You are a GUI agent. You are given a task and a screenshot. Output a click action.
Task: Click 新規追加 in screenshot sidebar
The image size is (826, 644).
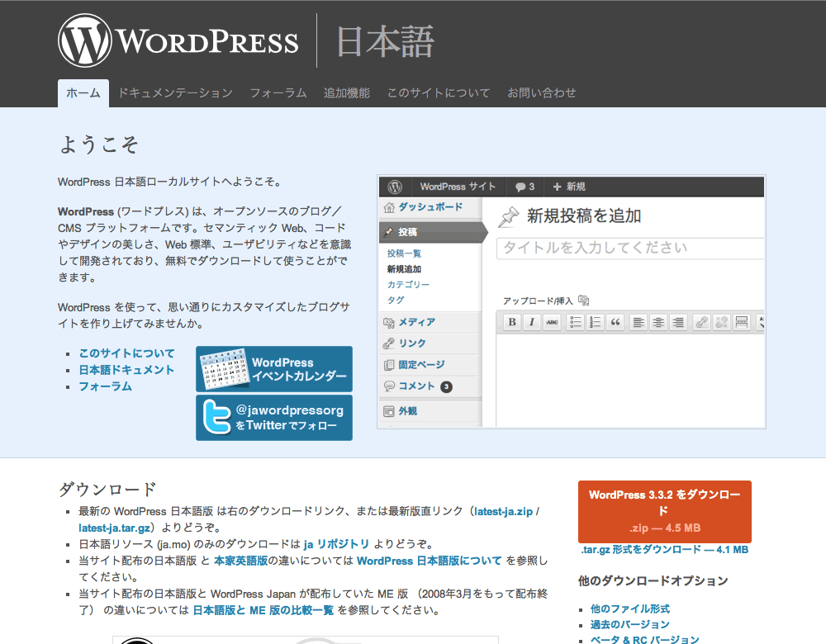pyautogui.click(x=404, y=269)
